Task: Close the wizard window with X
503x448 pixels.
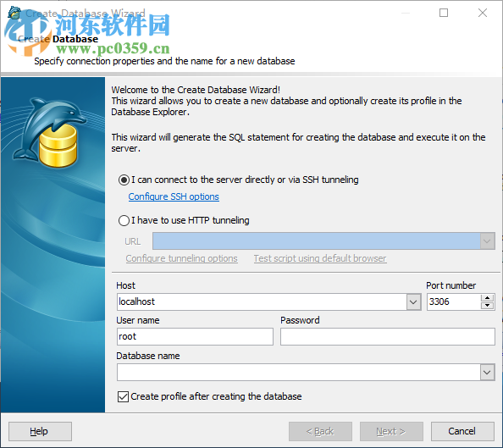Action: (x=483, y=13)
